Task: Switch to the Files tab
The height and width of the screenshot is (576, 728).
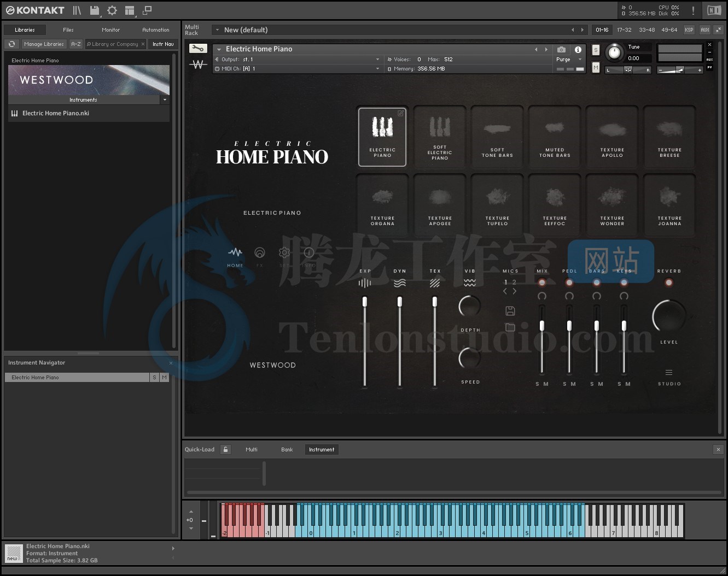Action: tap(68, 30)
